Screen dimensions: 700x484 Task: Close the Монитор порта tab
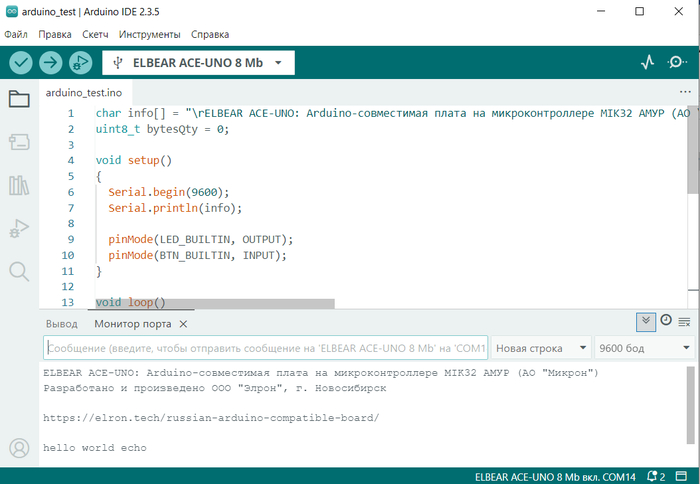click(183, 324)
